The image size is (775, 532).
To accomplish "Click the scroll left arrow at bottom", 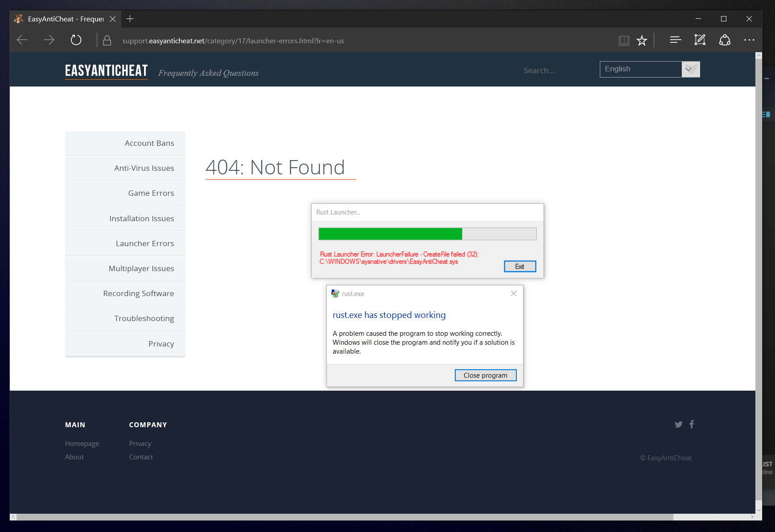I will click(x=13, y=517).
